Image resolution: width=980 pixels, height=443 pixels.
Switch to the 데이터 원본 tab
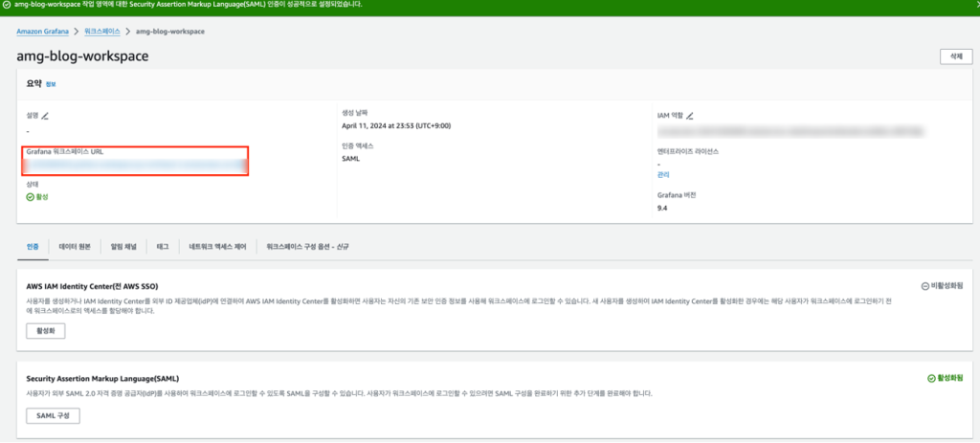pos(75,247)
